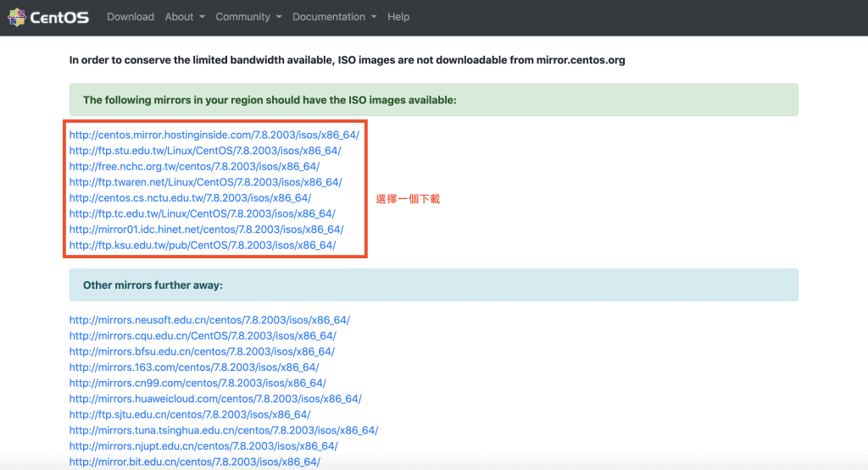Choose the centos.cs.nctu.edu.tw mirror link
The image size is (868, 470).
tap(190, 198)
